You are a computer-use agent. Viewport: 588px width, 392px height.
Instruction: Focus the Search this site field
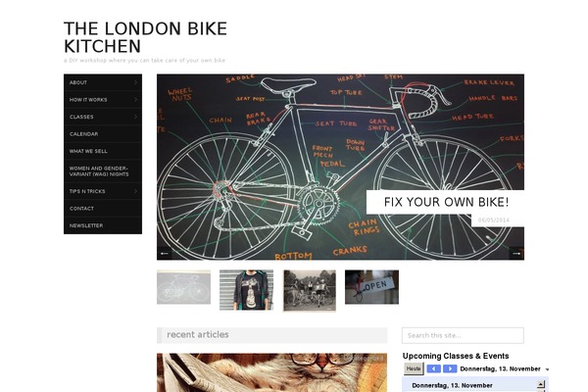(x=463, y=335)
